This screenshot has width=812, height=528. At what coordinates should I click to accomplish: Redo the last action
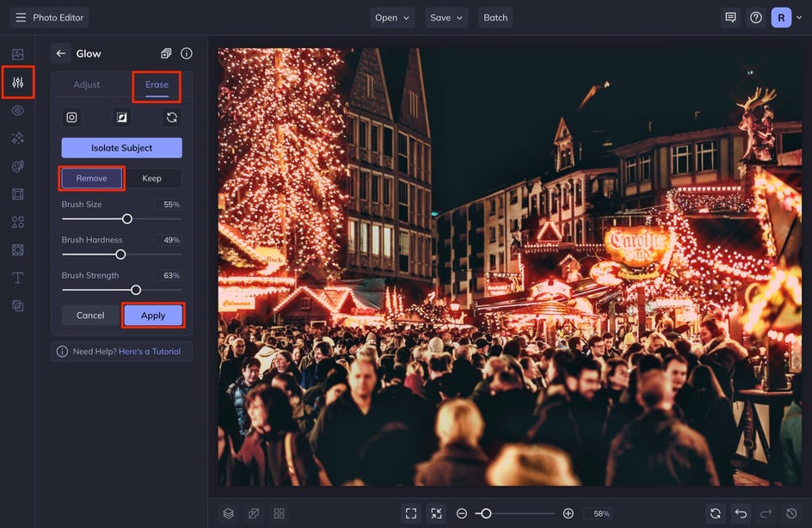(766, 513)
